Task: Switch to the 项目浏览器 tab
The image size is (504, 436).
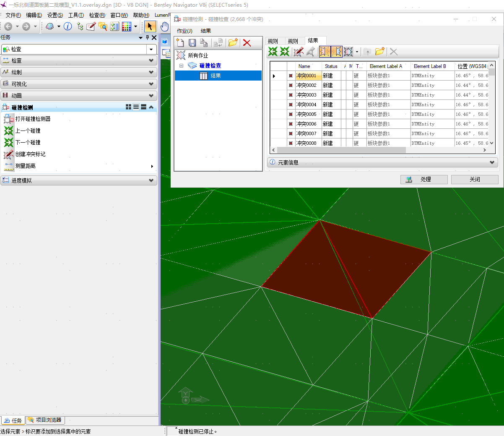Action: click(x=45, y=420)
